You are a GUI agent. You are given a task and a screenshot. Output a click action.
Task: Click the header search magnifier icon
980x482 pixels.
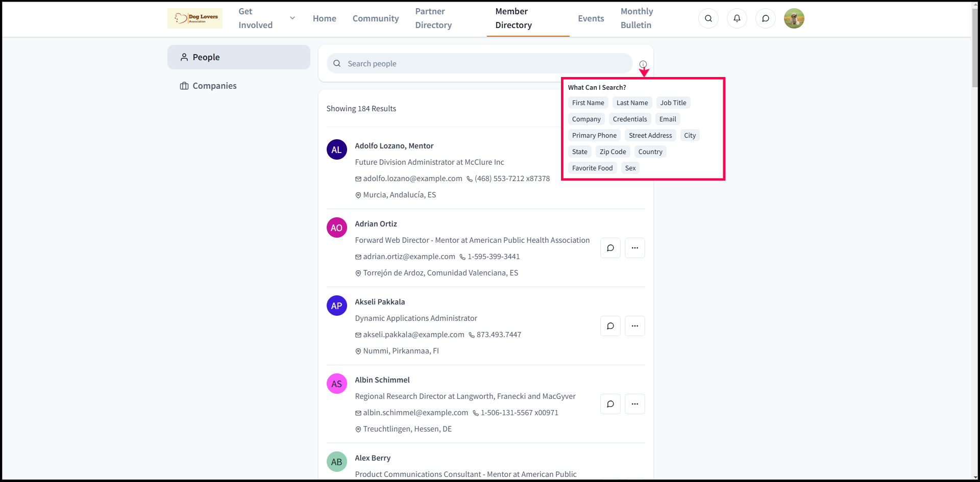[x=708, y=18]
